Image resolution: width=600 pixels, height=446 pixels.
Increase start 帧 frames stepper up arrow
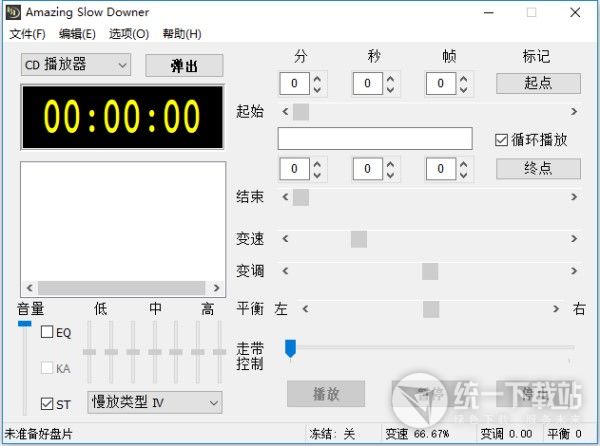click(463, 78)
